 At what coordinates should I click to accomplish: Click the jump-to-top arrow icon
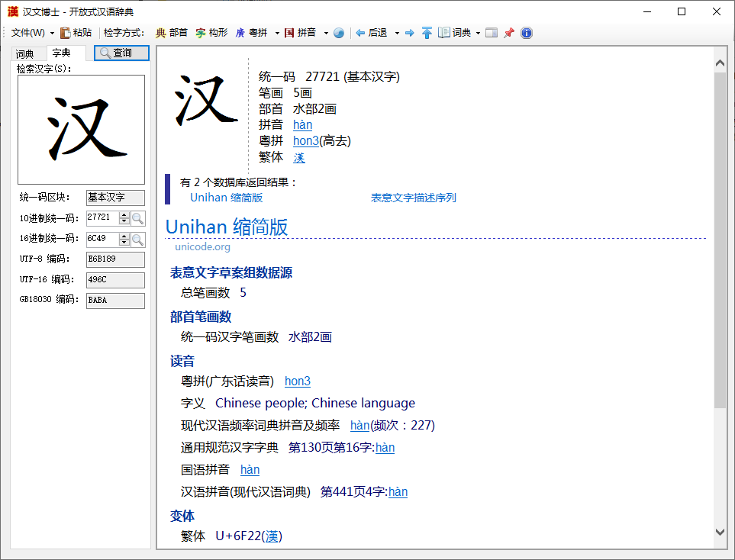pyautogui.click(x=427, y=33)
